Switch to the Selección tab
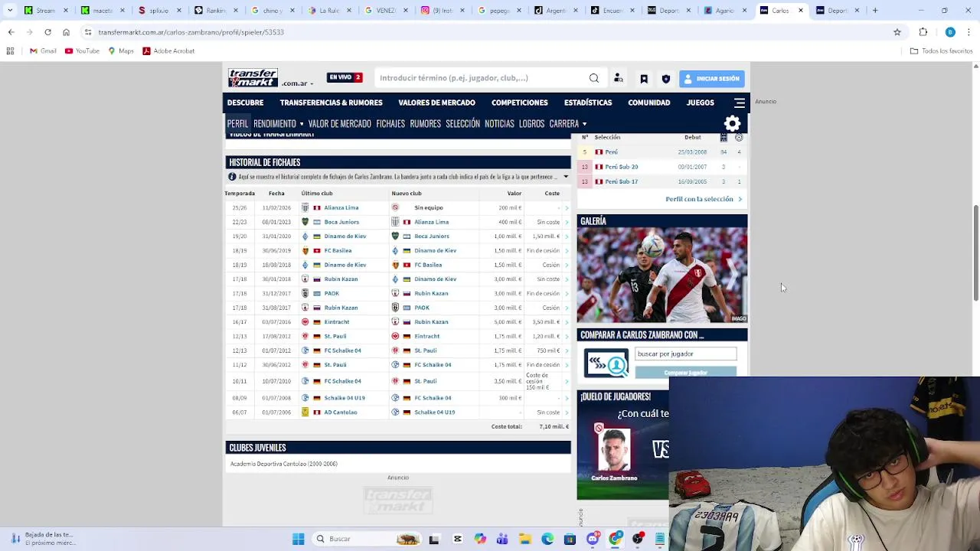This screenshot has height=551, width=980. pyautogui.click(x=462, y=124)
